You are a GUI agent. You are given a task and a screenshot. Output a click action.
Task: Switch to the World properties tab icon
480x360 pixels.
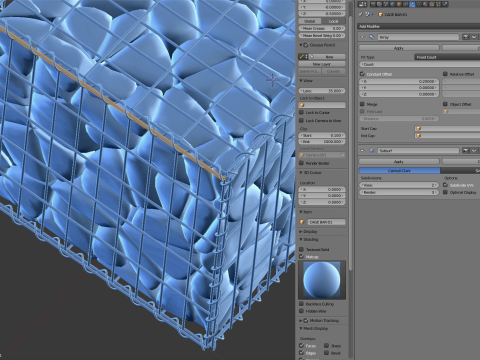coord(392,4)
